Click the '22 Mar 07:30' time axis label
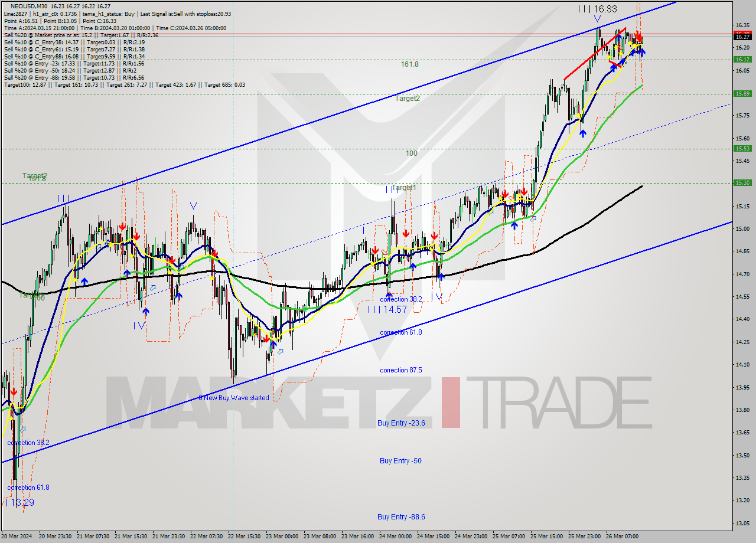This screenshot has width=756, height=543. (x=206, y=536)
